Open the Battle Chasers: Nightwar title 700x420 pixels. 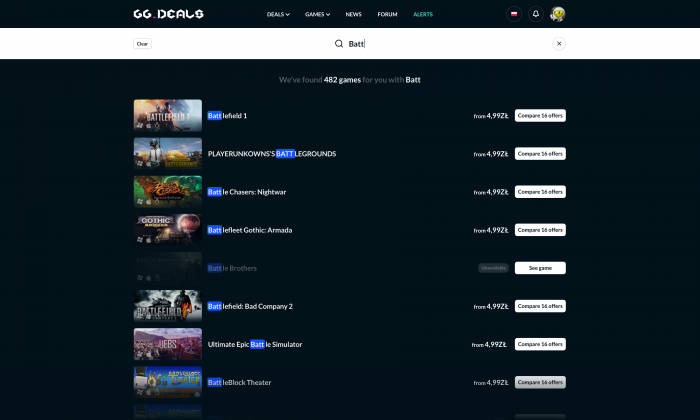click(x=247, y=192)
